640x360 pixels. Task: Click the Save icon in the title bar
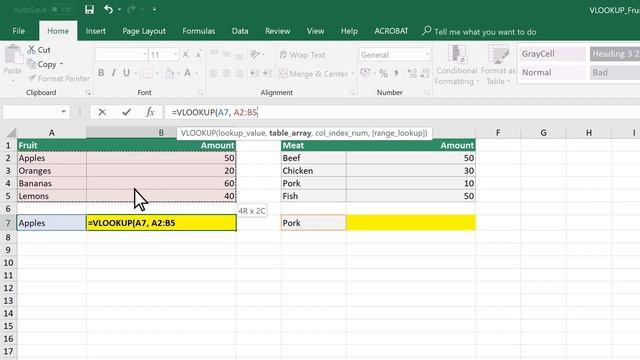tap(89, 9)
